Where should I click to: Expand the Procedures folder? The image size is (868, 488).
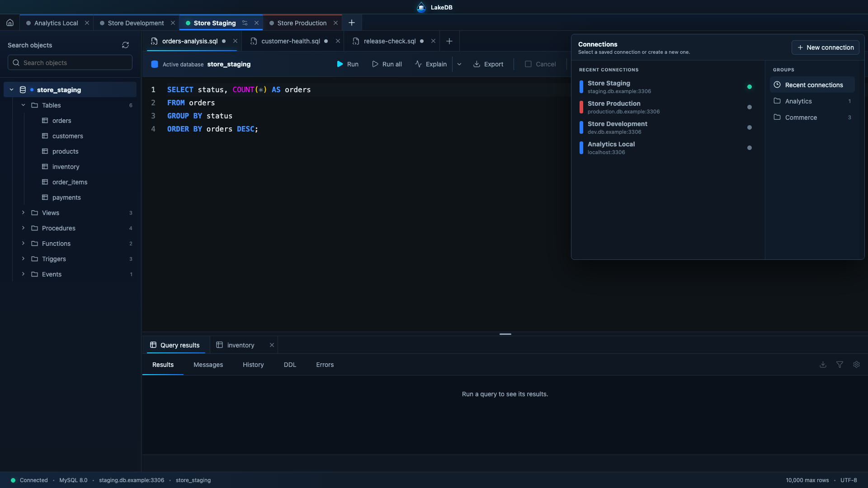(x=24, y=228)
